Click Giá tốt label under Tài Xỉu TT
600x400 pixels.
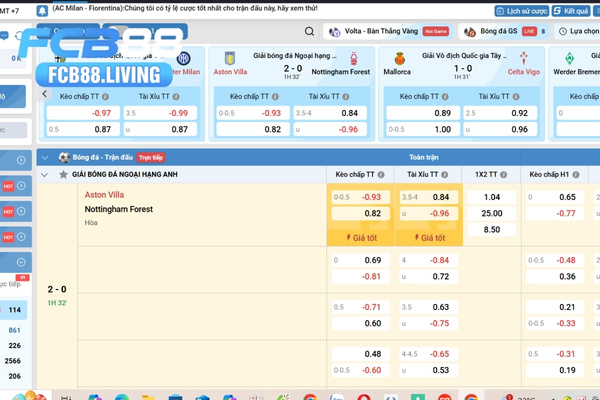pos(429,238)
